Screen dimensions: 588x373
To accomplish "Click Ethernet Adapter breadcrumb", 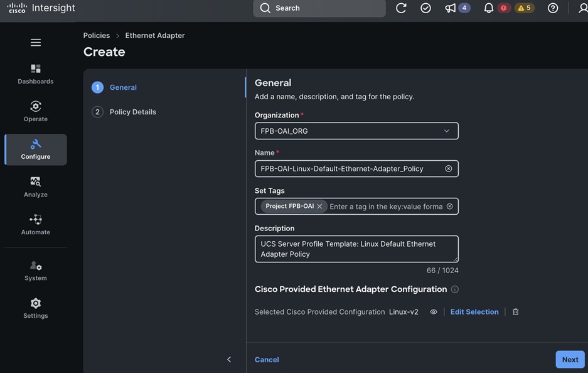I will (155, 35).
